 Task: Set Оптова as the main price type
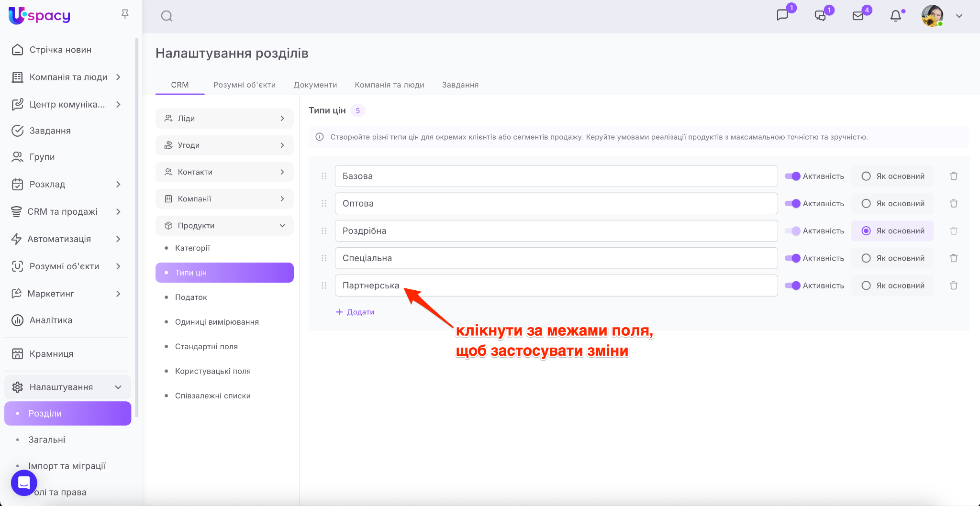[x=866, y=203]
